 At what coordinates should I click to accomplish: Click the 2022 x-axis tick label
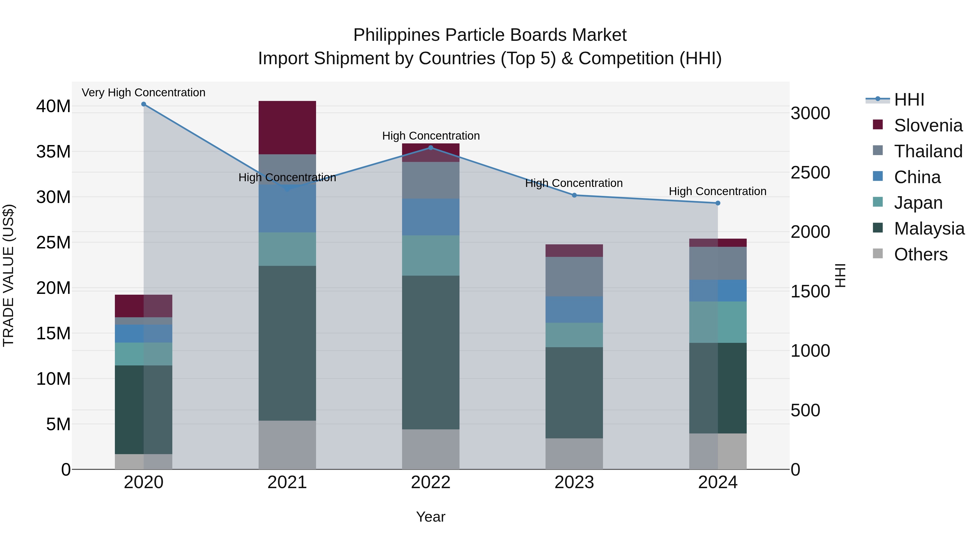[x=431, y=482]
